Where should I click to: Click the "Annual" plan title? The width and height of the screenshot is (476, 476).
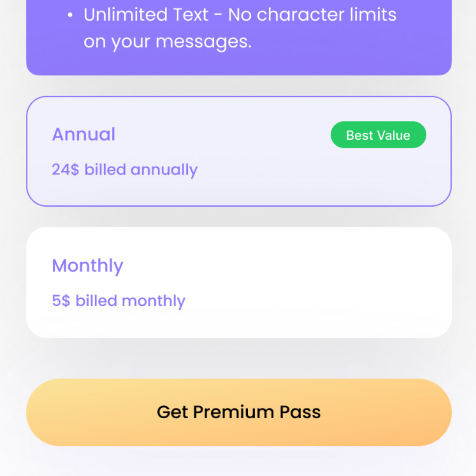[x=84, y=134]
